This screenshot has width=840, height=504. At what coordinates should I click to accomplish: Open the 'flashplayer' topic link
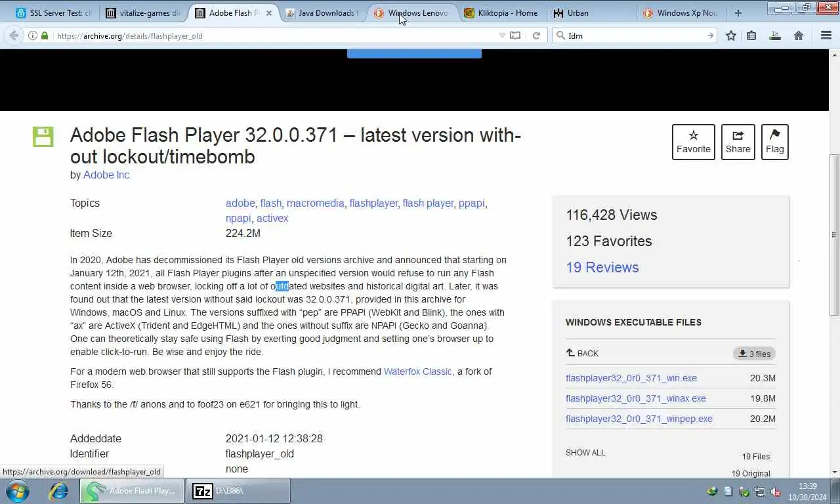tap(373, 203)
